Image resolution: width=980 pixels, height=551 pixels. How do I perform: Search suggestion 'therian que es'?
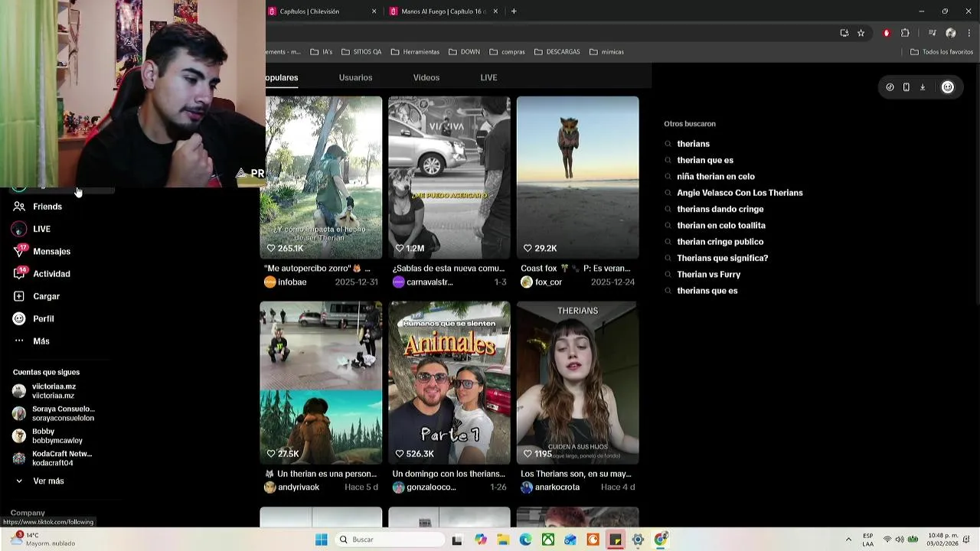pyautogui.click(x=705, y=160)
